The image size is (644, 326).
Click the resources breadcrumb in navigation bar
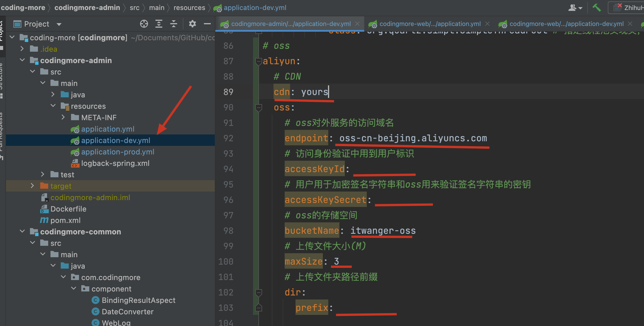189,8
